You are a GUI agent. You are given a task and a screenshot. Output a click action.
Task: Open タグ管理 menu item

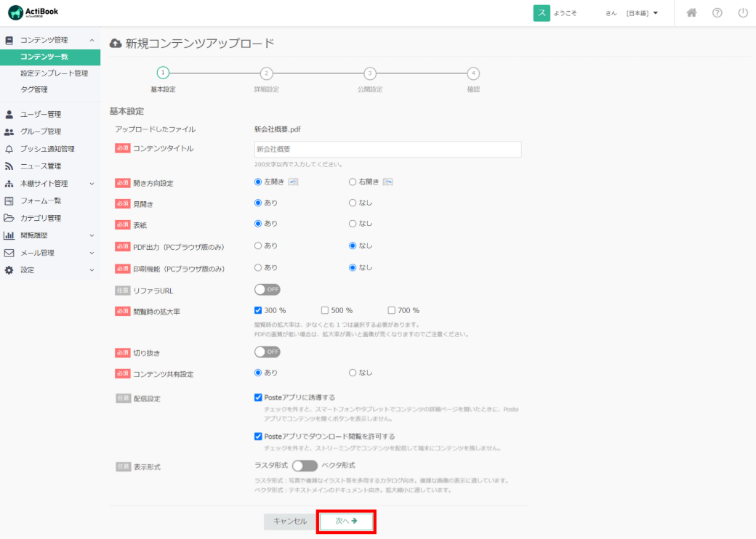(33, 89)
